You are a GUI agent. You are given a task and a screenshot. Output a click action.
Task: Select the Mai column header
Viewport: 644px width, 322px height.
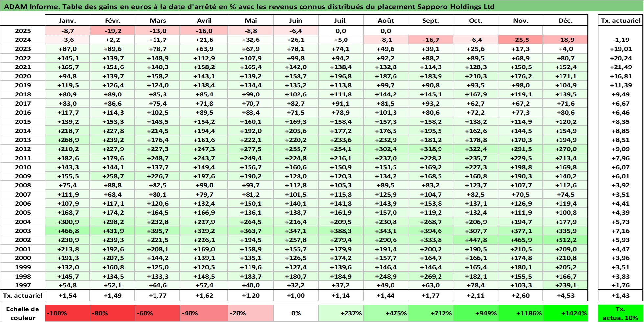coord(251,20)
